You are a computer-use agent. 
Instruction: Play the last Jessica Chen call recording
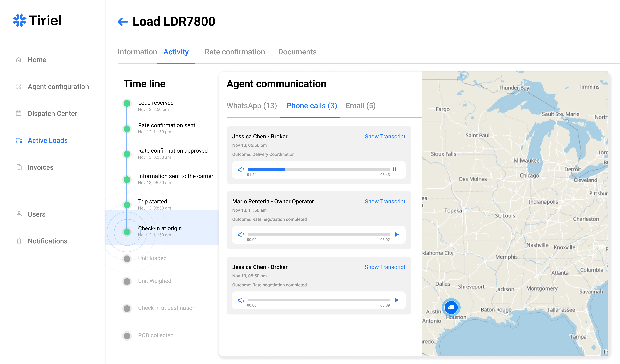[396, 300]
